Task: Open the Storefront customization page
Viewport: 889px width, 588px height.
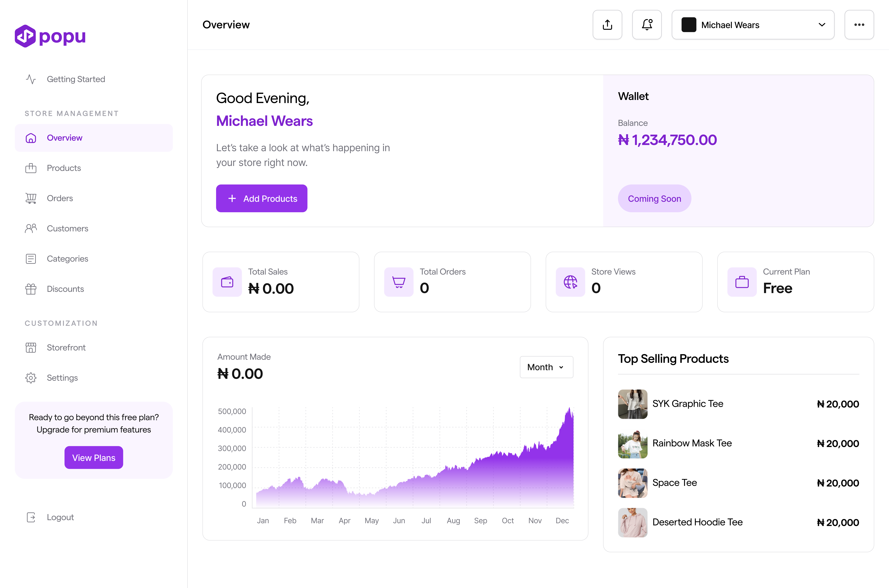Action: tap(94, 348)
